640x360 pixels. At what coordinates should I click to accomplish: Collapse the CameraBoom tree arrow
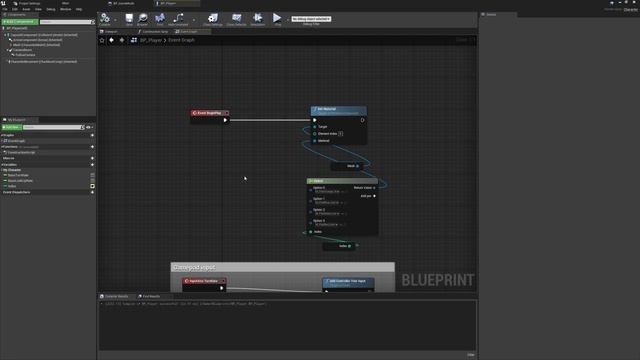[x=8, y=50]
